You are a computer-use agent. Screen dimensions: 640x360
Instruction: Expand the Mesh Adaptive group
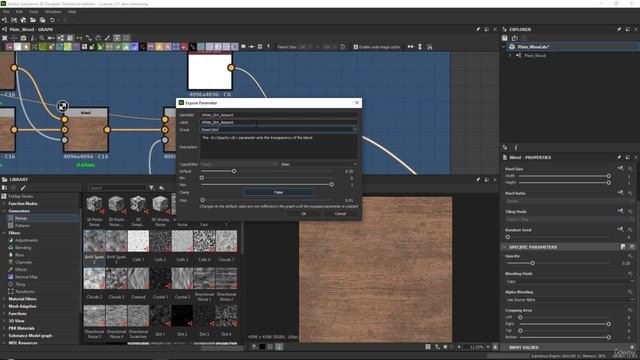click(x=4, y=307)
